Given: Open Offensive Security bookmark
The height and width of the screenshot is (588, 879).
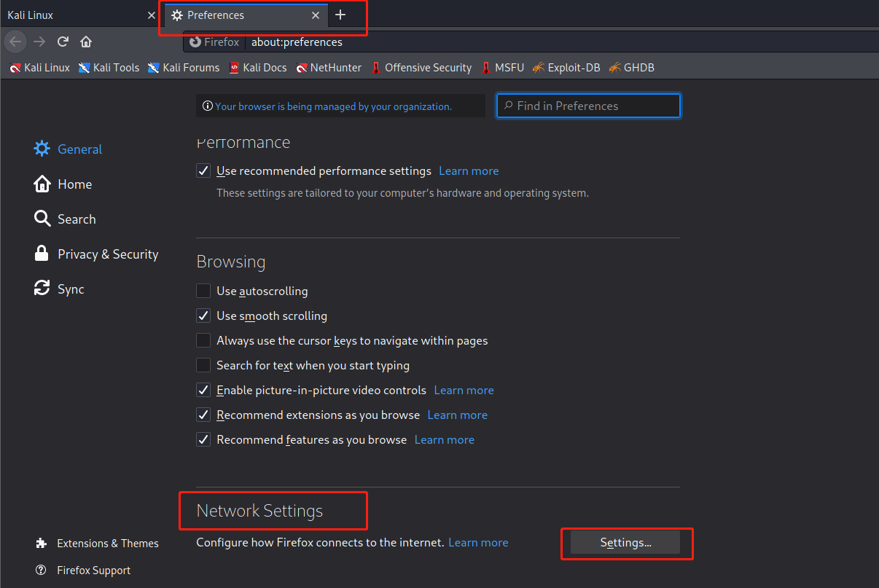Looking at the screenshot, I should [x=421, y=68].
